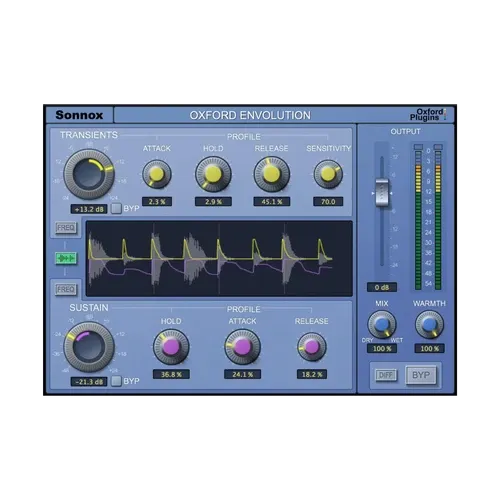Click the Transients +13.2 dB value field
Viewport: 500px width, 500px height.
click(89, 209)
